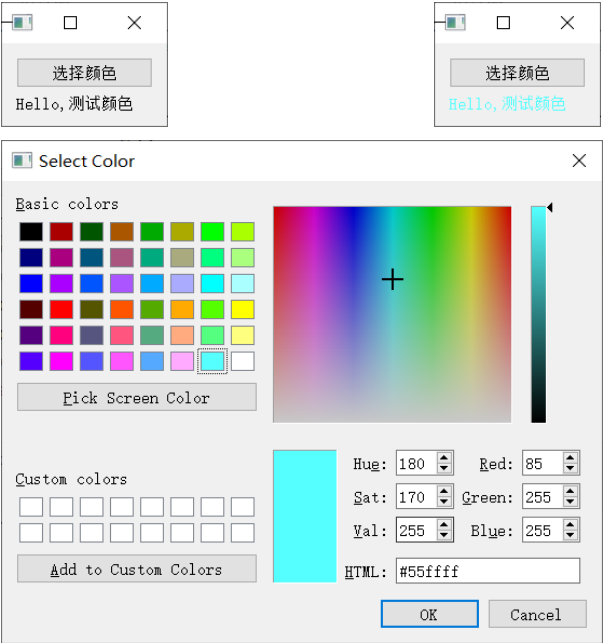Decrease Hue value with down arrow
The height and width of the screenshot is (643, 607).
pyautogui.click(x=444, y=468)
